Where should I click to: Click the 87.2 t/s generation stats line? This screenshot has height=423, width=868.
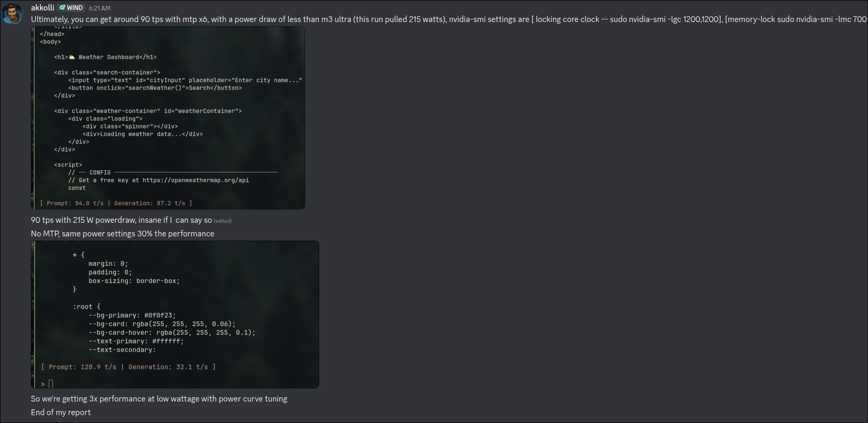point(116,203)
